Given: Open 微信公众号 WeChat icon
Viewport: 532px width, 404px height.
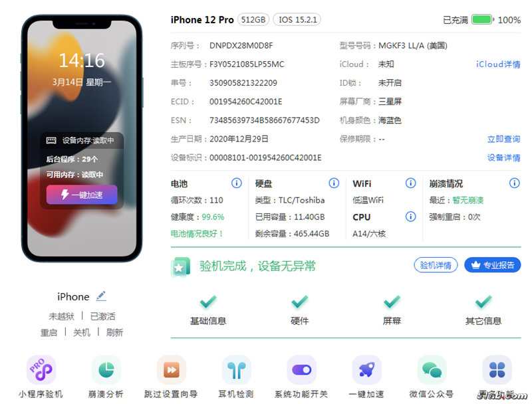Looking at the screenshot, I should pos(432,369).
